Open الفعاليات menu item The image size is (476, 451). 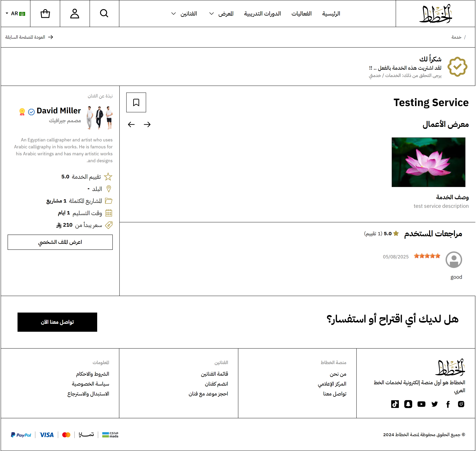[x=301, y=14]
